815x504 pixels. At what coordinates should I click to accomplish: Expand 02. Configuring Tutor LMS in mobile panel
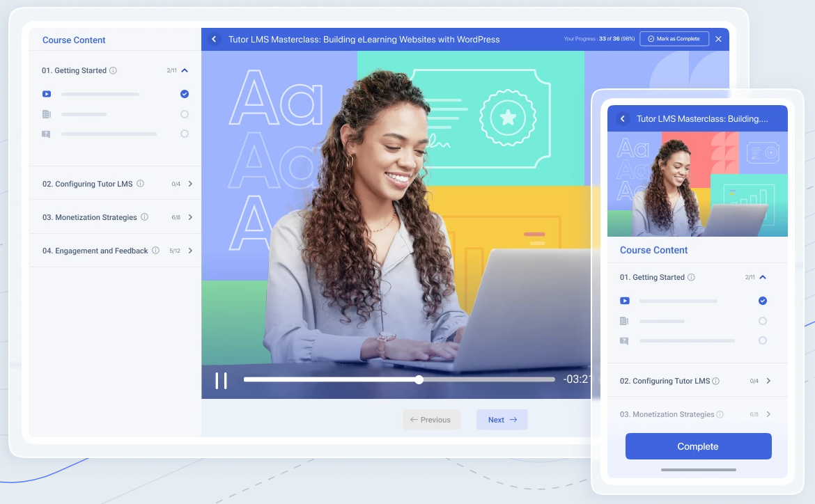(768, 381)
